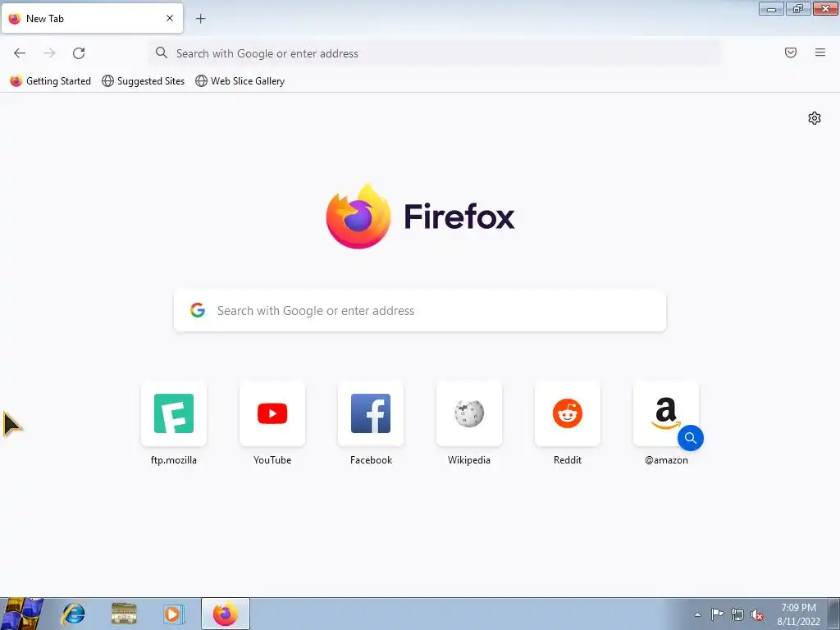Focus the top address bar
This screenshot has height=630, width=840.
click(435, 53)
